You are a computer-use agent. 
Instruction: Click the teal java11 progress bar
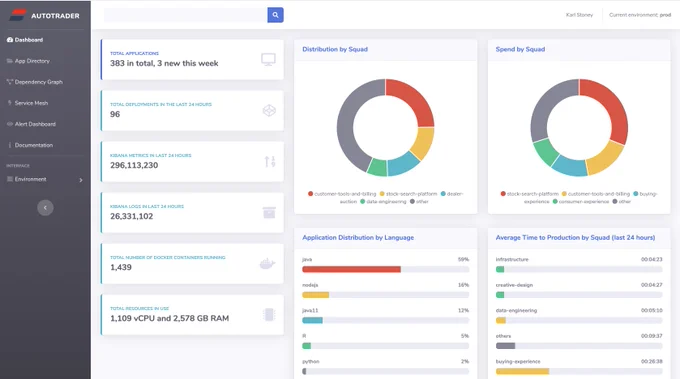coord(312,320)
